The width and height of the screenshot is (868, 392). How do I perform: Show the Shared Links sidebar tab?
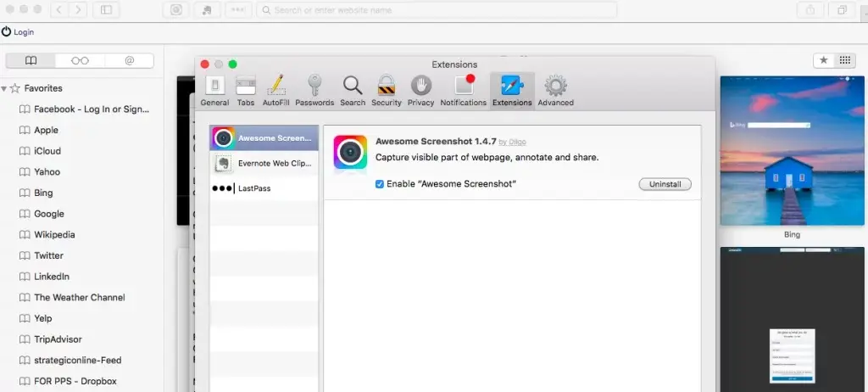tap(130, 61)
